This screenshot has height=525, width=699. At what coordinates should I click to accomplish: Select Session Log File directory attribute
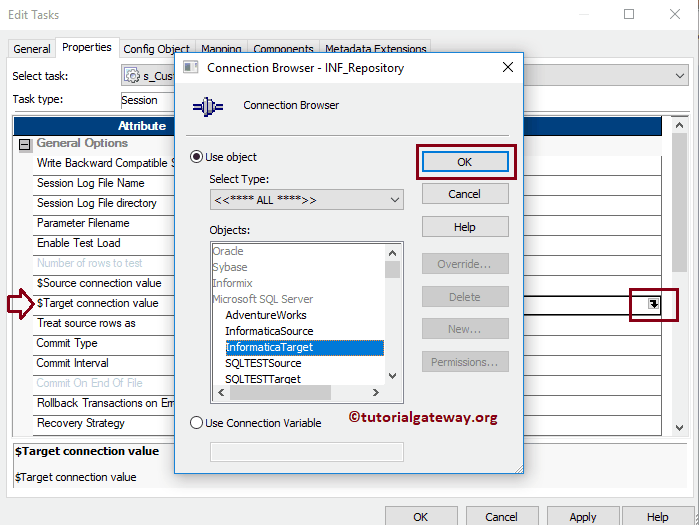tap(103, 203)
